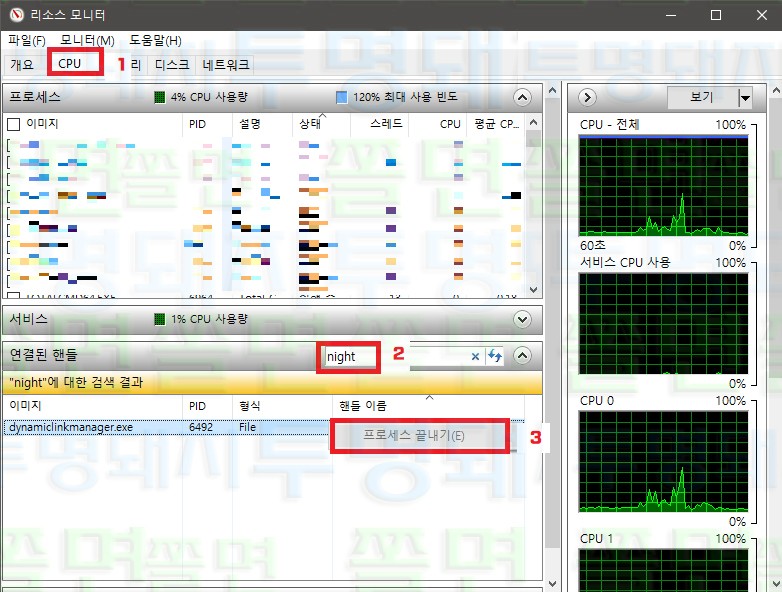This screenshot has height=592, width=782.
Task: Sort processes by 설명 column
Action: click(262, 124)
